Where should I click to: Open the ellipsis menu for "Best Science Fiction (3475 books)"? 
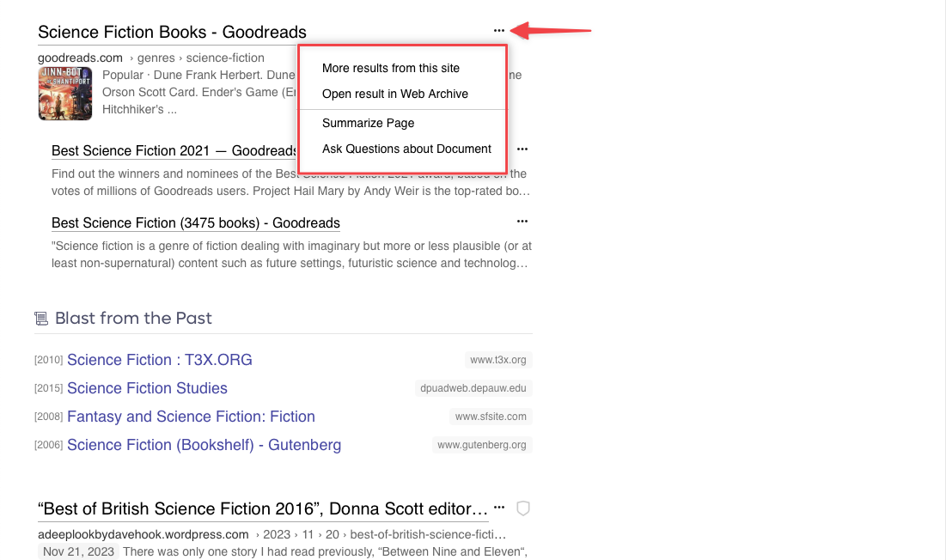(x=522, y=221)
